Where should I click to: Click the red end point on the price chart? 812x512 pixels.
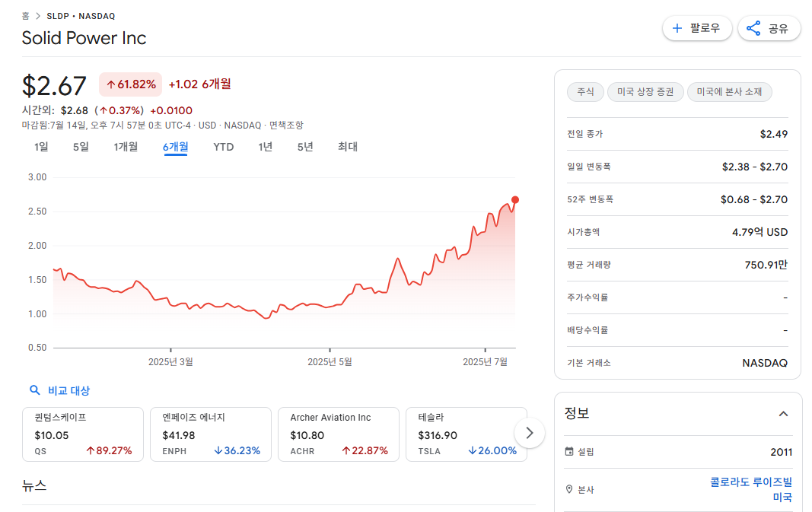(514, 200)
